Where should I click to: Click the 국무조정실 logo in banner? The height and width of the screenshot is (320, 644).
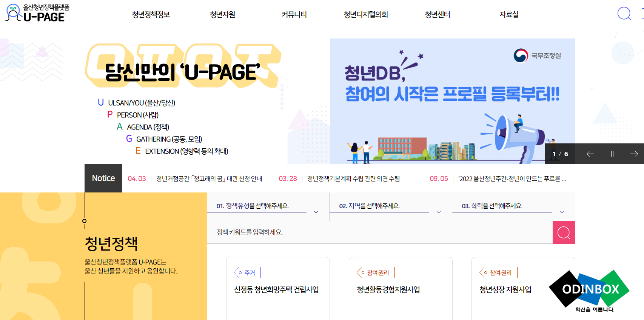pos(537,55)
